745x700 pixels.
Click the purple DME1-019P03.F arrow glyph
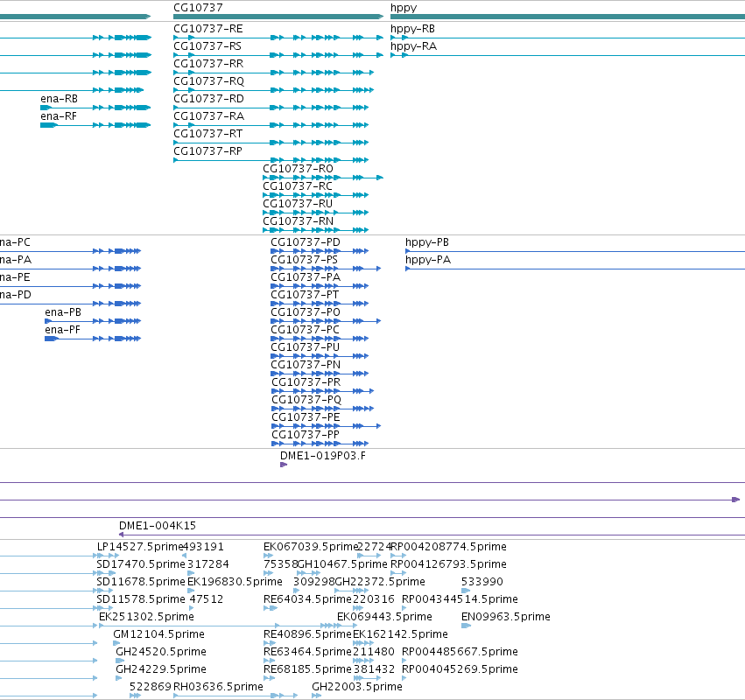coord(284,465)
